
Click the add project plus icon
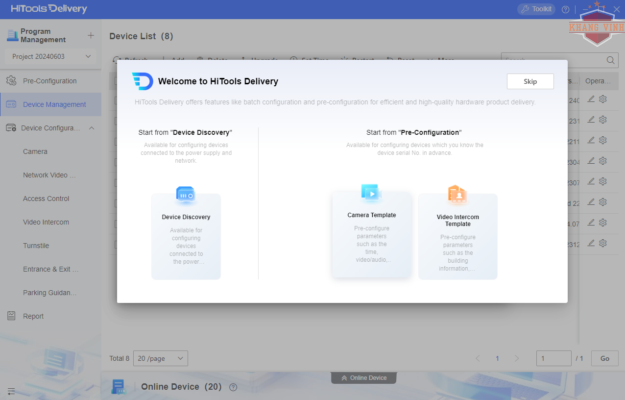point(91,35)
